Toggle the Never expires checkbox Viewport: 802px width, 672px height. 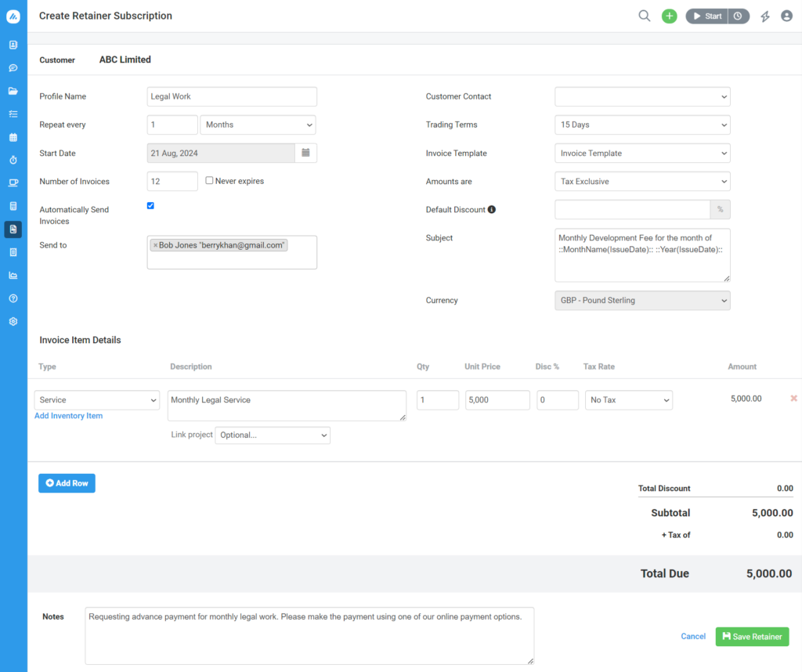tap(209, 180)
